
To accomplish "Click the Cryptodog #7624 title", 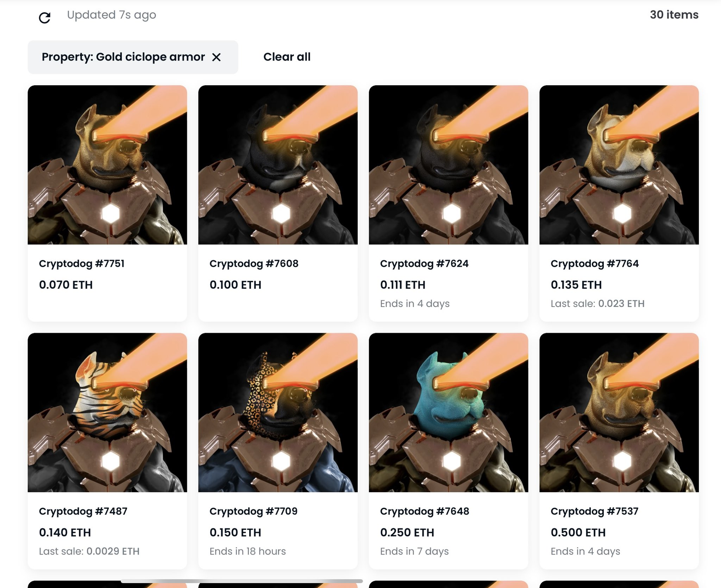I will tap(424, 263).
